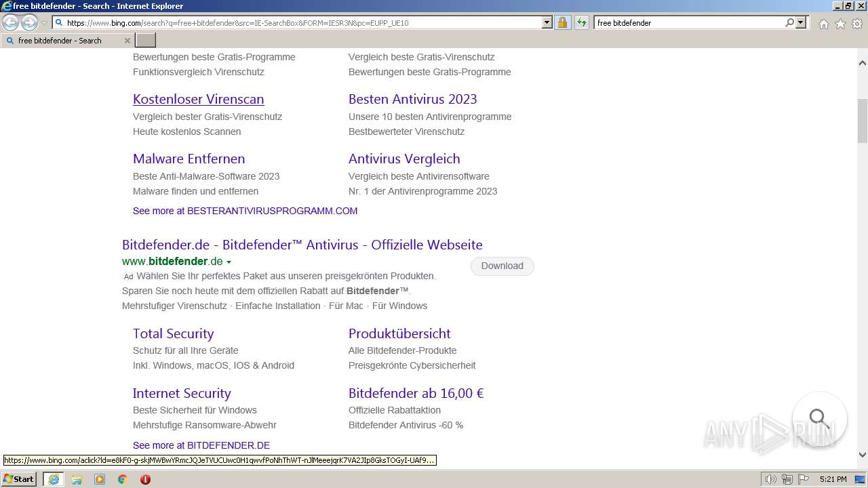Click the Action Center flag tray icon
Image resolution: width=868 pixels, height=488 pixels.
[x=804, y=479]
